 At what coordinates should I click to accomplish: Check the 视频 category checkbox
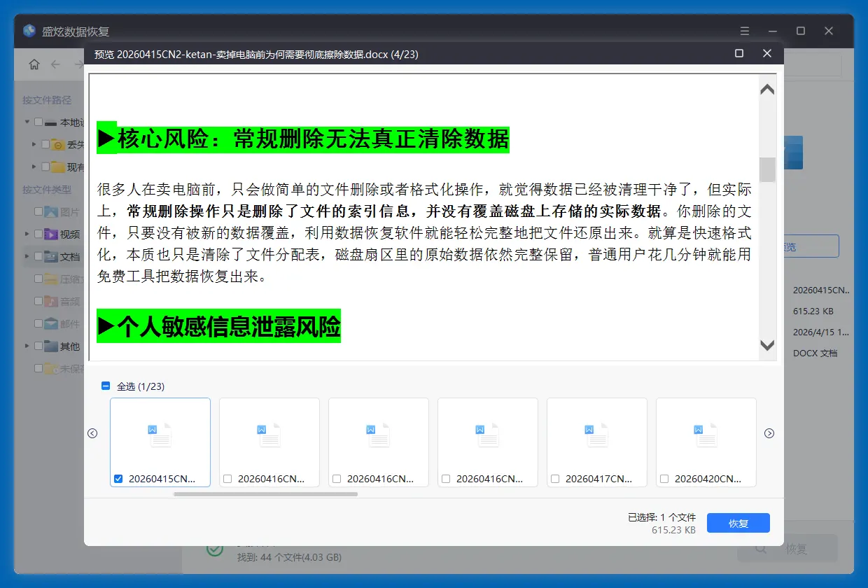click(38, 234)
